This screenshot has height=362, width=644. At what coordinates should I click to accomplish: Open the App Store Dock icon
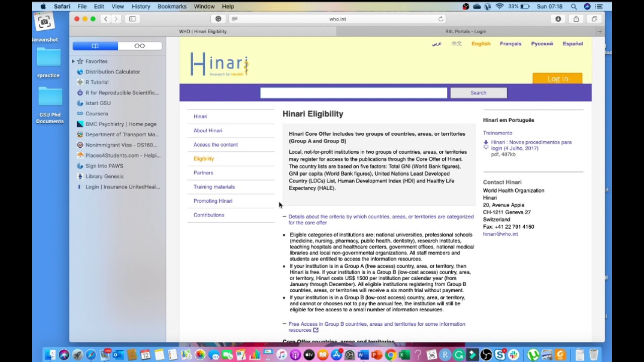click(x=336, y=355)
